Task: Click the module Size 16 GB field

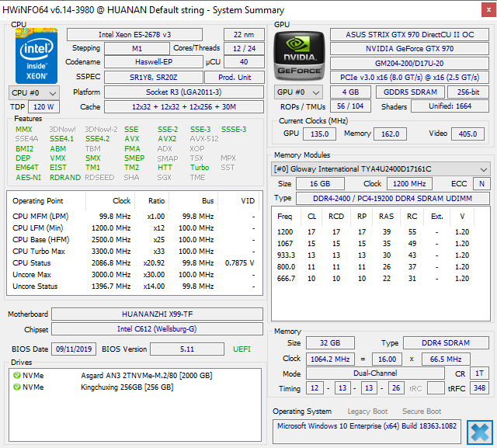Action: click(x=320, y=184)
